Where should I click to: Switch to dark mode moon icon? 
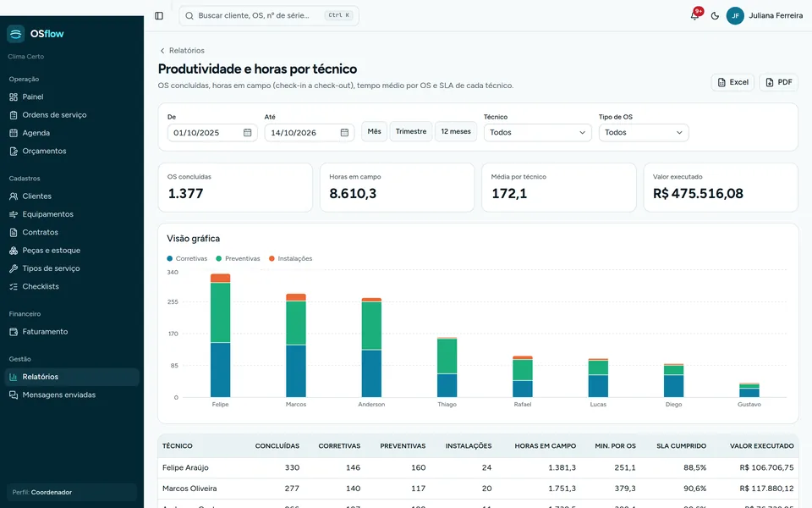(x=716, y=15)
